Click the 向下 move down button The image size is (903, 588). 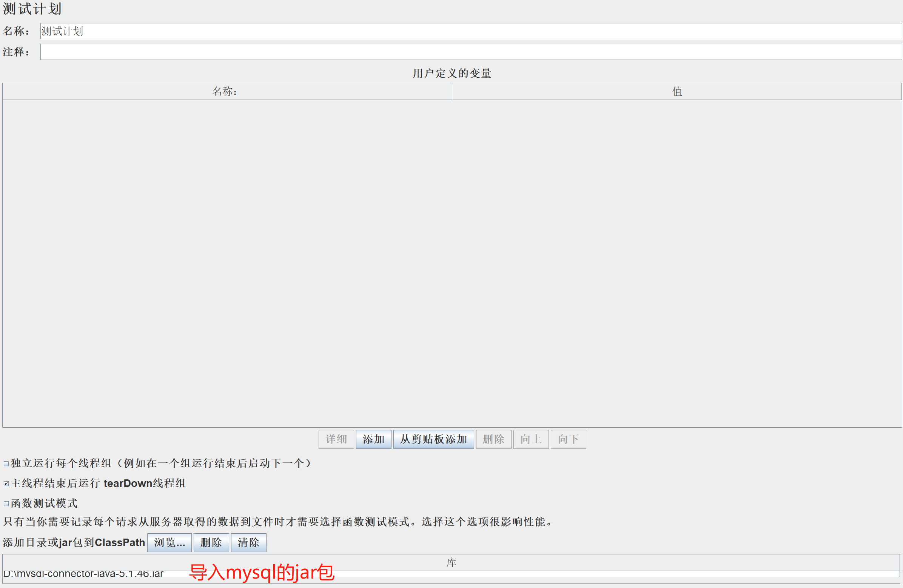click(x=568, y=439)
